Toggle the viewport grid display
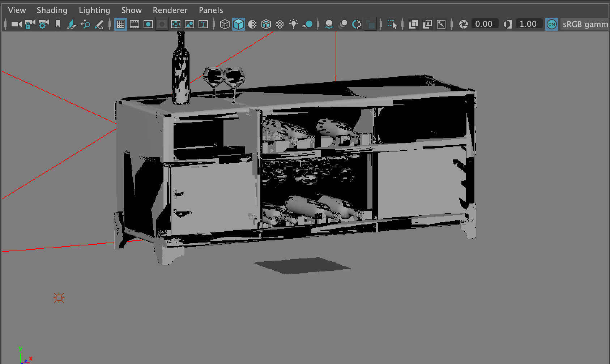610x364 pixels. pyautogui.click(x=120, y=24)
